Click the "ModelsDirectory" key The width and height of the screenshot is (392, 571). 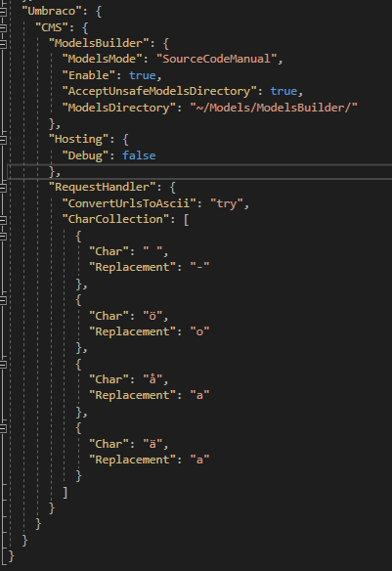[x=119, y=108]
